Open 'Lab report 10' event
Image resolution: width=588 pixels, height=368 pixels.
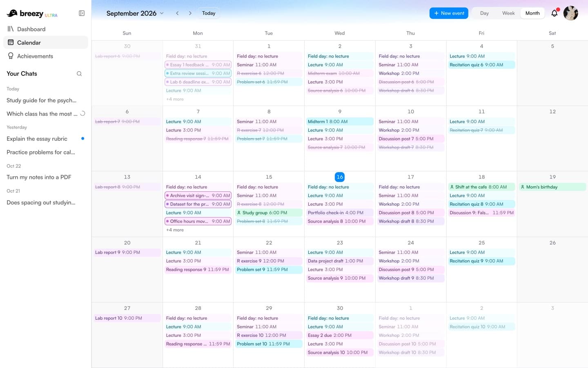pos(127,318)
